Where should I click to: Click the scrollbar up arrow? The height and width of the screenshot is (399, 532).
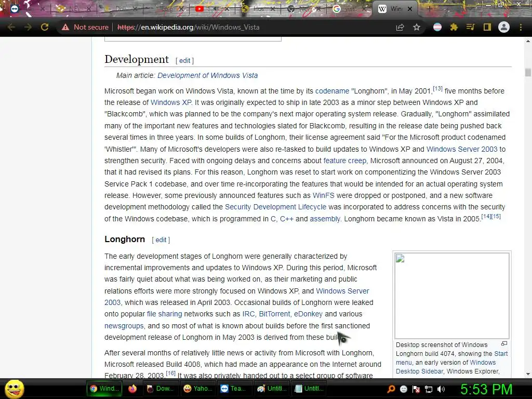528,41
